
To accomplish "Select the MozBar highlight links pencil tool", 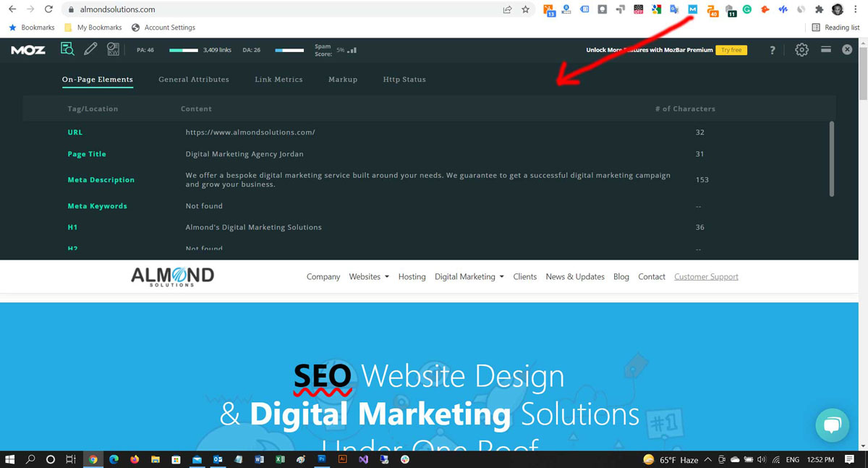I will pos(90,50).
